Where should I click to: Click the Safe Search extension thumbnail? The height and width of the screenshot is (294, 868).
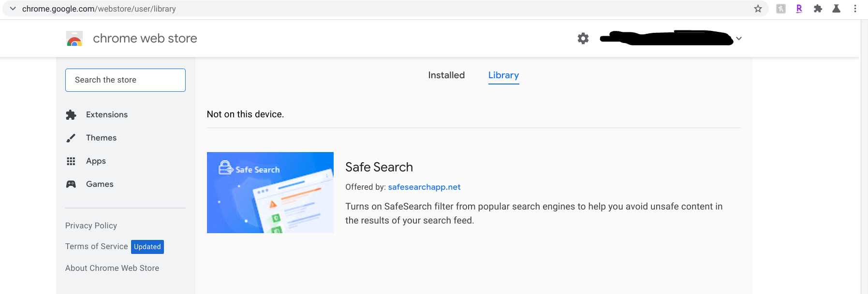tap(270, 193)
